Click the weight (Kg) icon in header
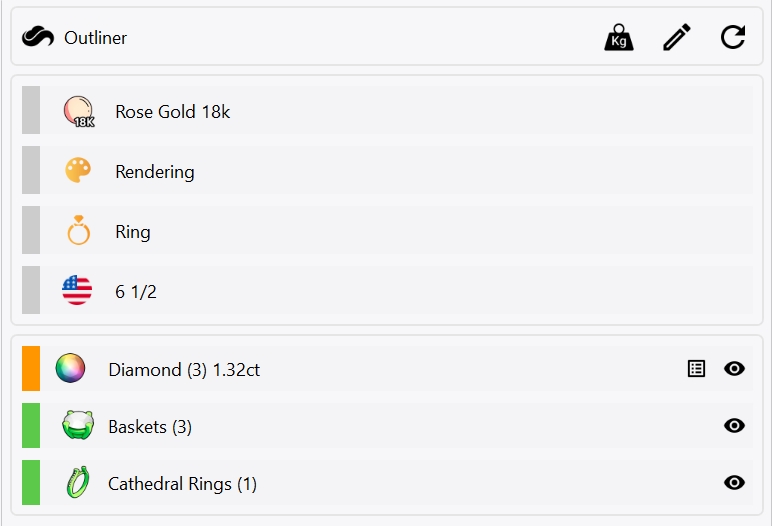 point(619,38)
